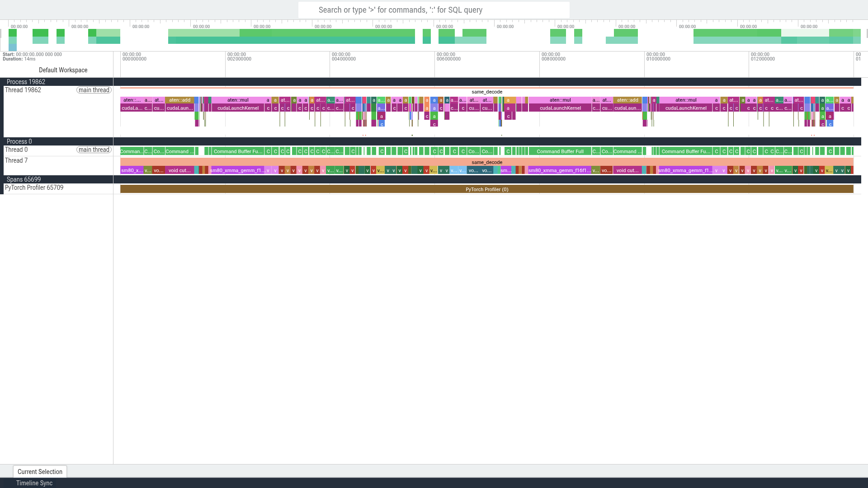Select the Thread 19862 track label
The width and height of the screenshot is (868, 488).
(x=23, y=90)
